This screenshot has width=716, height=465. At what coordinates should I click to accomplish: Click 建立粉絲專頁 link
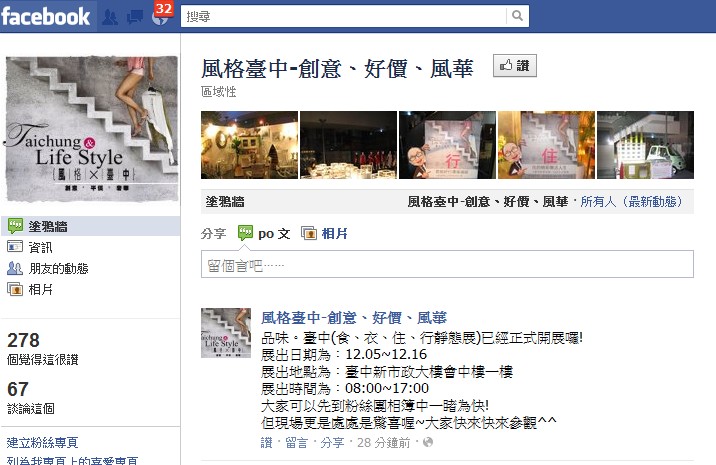pos(42,442)
